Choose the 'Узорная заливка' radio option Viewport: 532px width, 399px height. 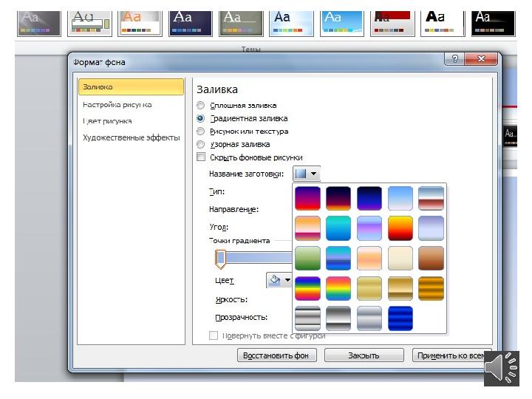click(x=200, y=145)
